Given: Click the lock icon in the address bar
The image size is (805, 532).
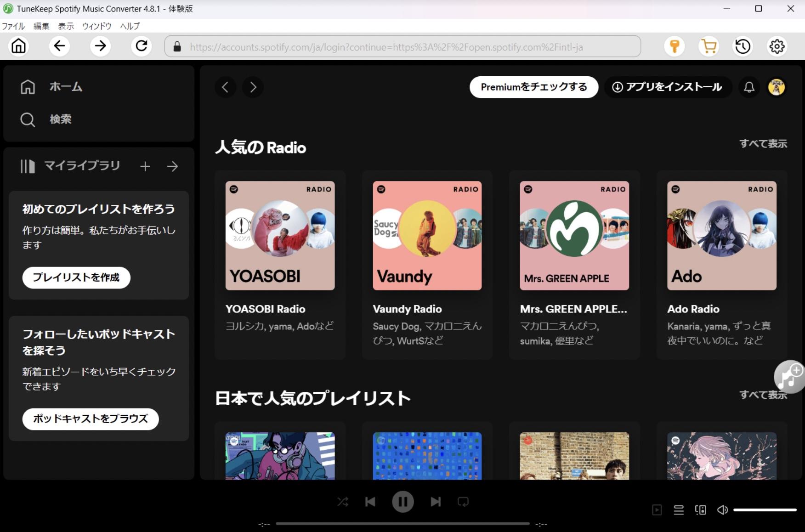Looking at the screenshot, I should click(x=177, y=47).
